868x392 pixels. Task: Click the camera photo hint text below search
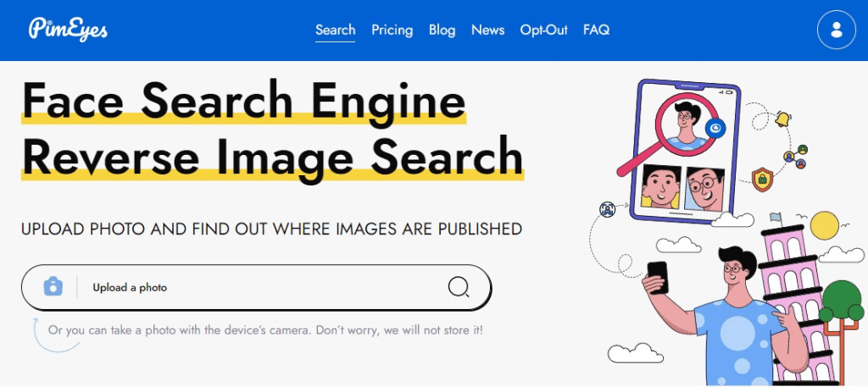tap(265, 331)
